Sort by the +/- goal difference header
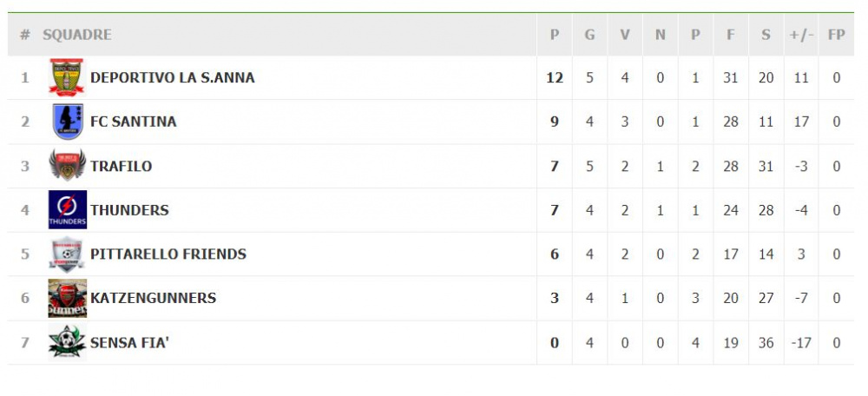The image size is (868, 396). click(x=801, y=35)
